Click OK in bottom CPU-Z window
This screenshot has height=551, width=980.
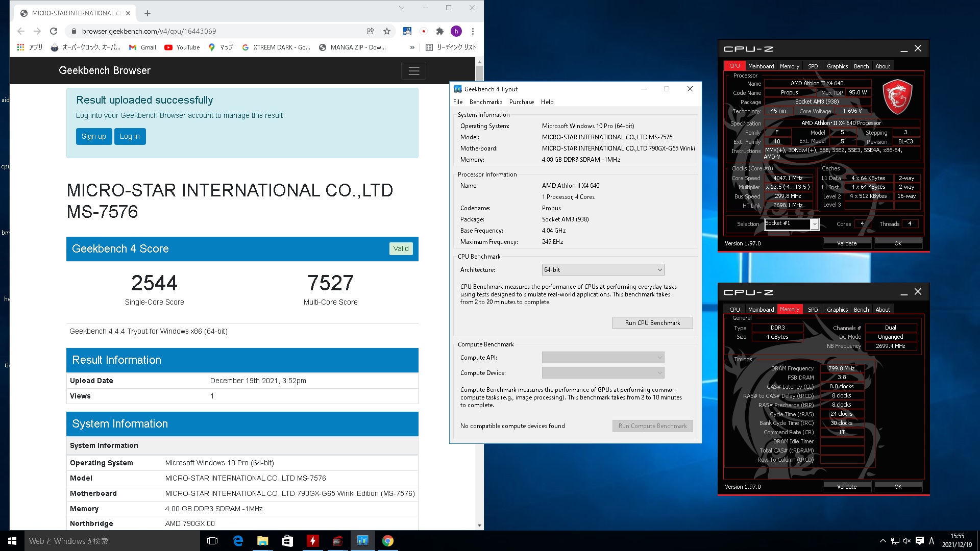898,487
